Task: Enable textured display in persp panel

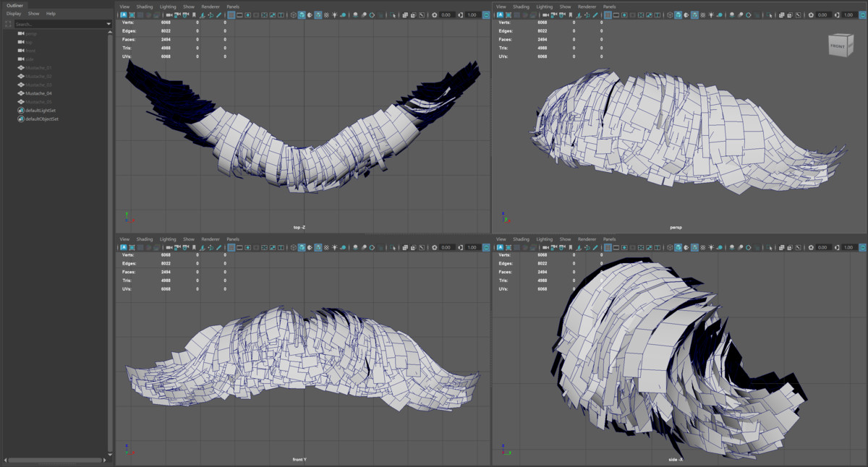Action: click(x=702, y=14)
